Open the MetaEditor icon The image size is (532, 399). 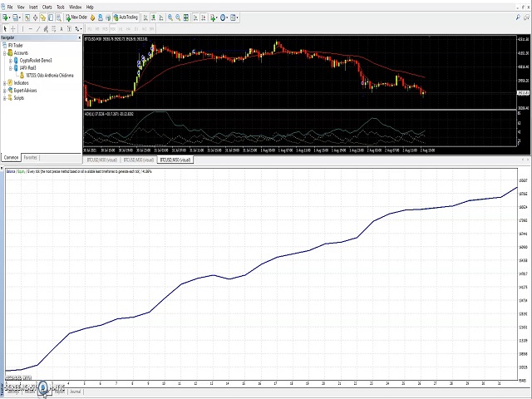[x=92, y=17]
